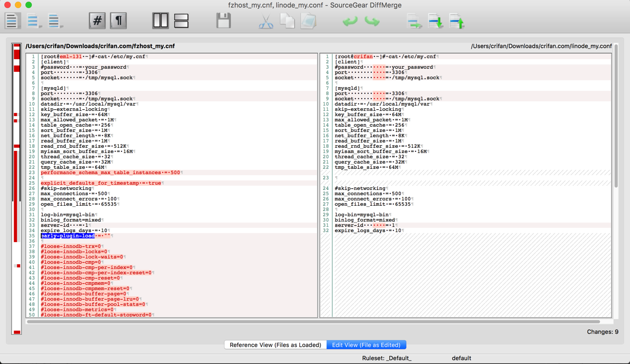Click 'default' encoding text in status bar
This screenshot has width=630, height=364.
click(x=461, y=358)
